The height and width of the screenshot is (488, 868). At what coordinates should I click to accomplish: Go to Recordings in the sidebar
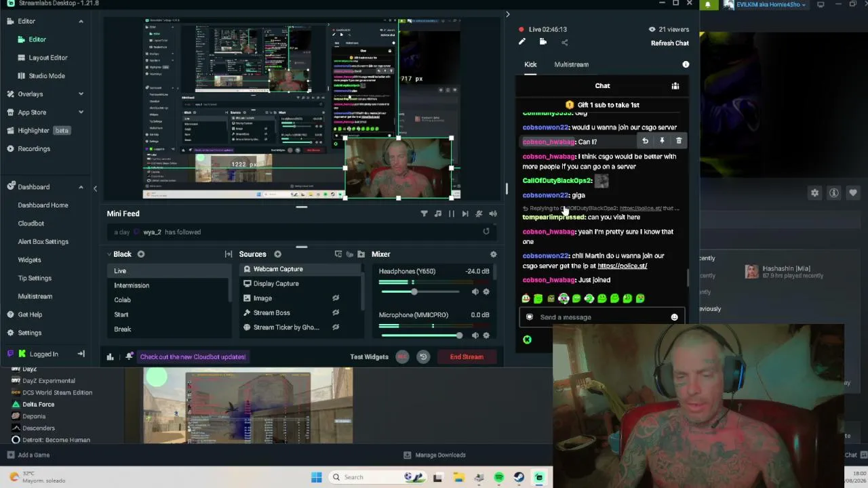[34, 148]
